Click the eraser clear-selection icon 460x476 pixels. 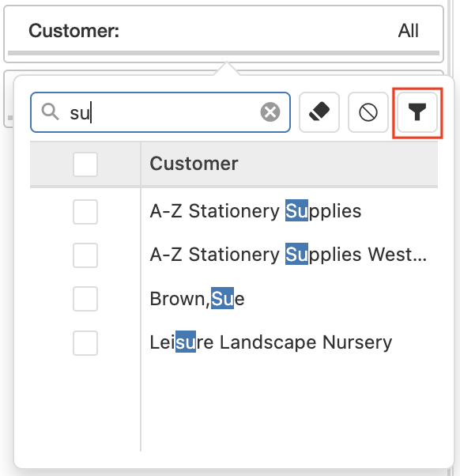pyautogui.click(x=319, y=112)
